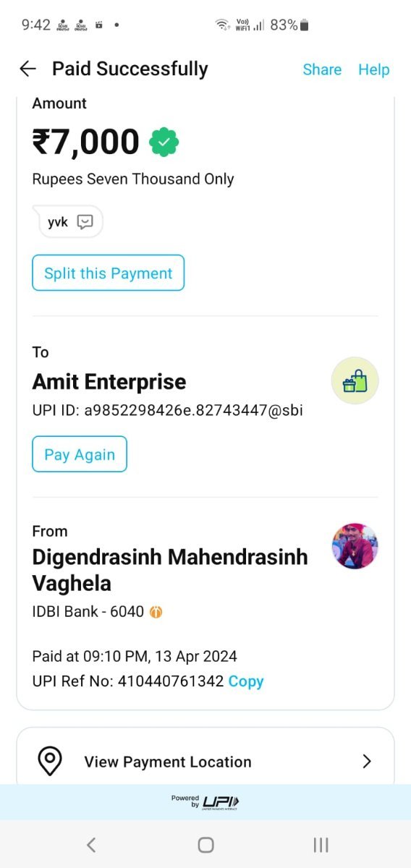Tap Split this Payment button
The height and width of the screenshot is (868, 411).
[x=109, y=273]
